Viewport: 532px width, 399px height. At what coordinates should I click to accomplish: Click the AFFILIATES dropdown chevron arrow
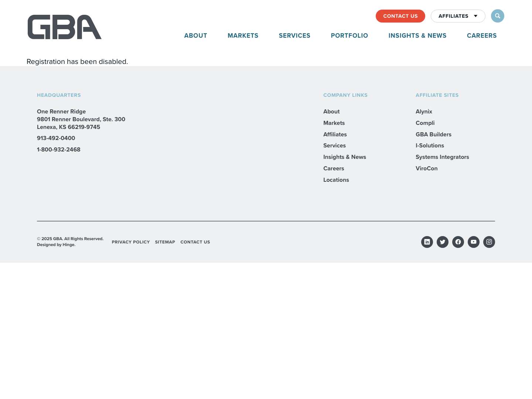pos(475,16)
